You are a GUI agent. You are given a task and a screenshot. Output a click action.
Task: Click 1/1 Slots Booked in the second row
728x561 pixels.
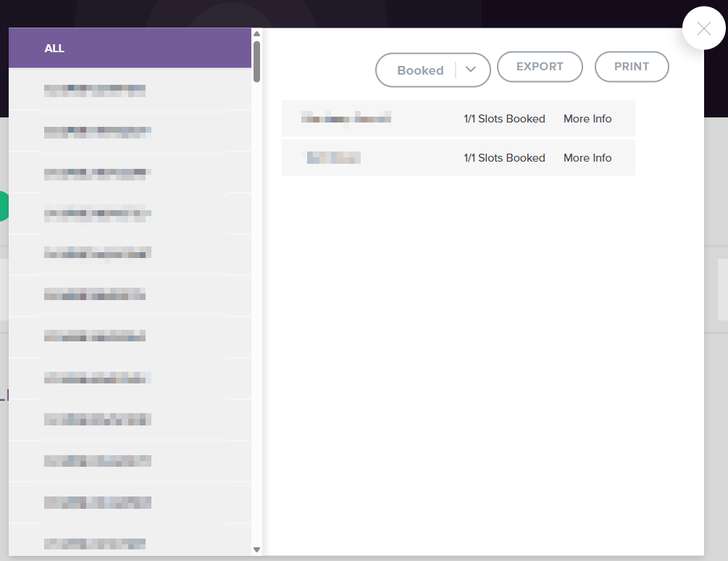tap(504, 158)
